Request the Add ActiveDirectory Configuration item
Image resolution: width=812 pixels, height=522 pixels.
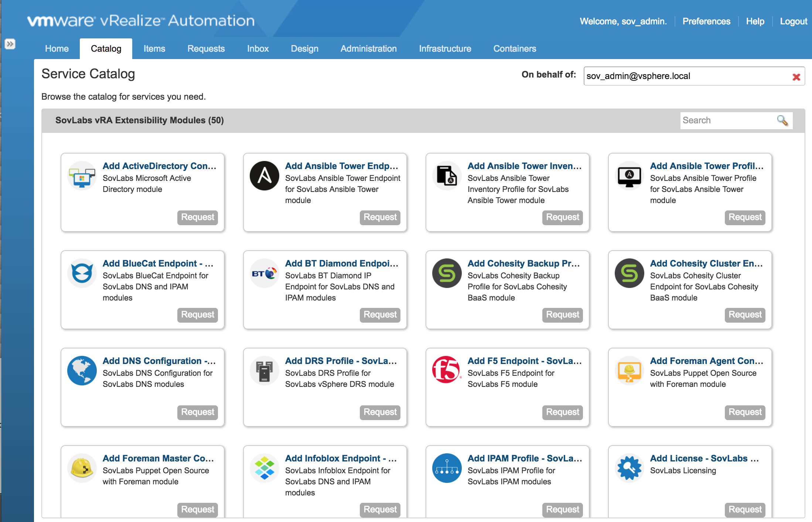click(x=198, y=217)
